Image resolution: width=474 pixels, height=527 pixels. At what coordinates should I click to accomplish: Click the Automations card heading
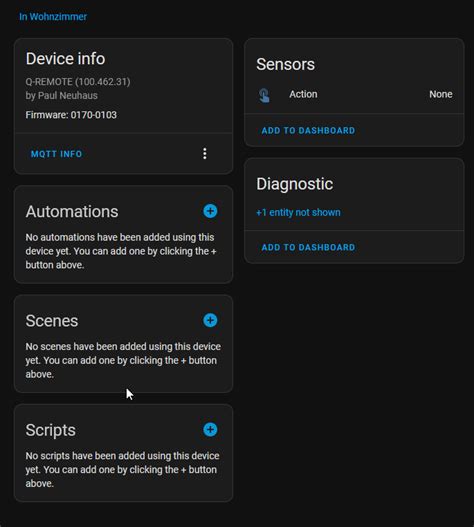click(72, 211)
